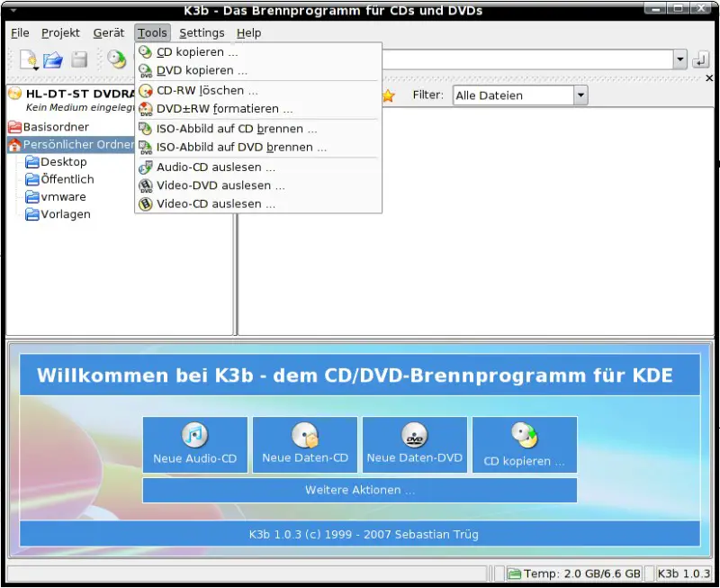Click the Weitere Aktionen button
The image size is (720, 588).
(359, 490)
